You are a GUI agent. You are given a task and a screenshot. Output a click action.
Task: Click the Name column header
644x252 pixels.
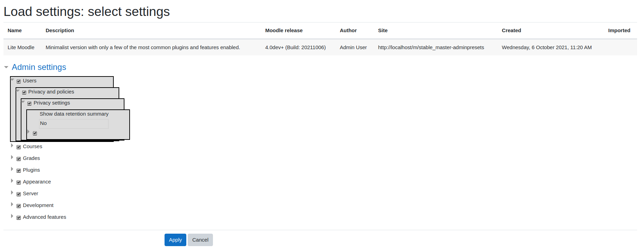tap(15, 30)
